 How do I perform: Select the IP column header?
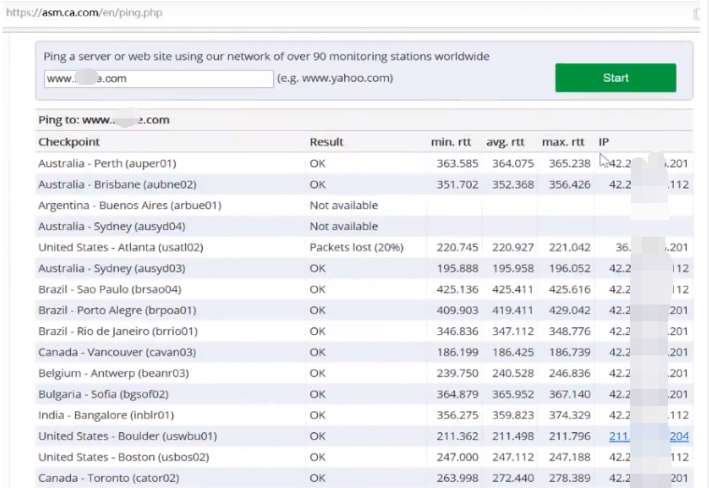(604, 142)
